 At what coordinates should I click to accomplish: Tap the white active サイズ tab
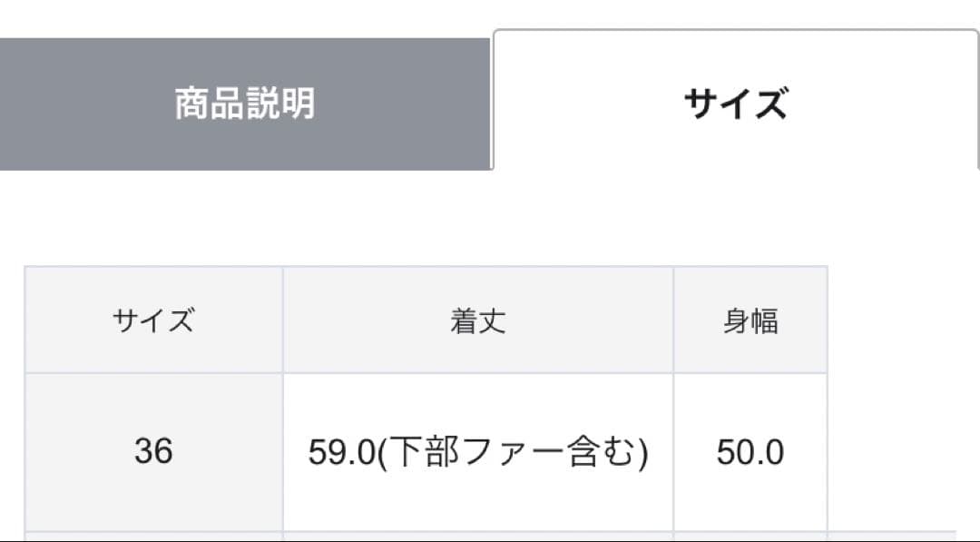click(x=735, y=103)
